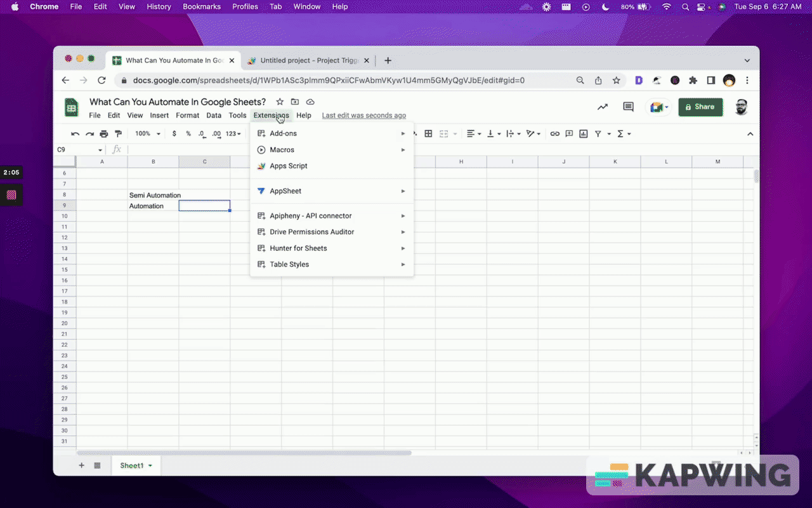Format the cell as currency with the dollar icon

pos(174,134)
